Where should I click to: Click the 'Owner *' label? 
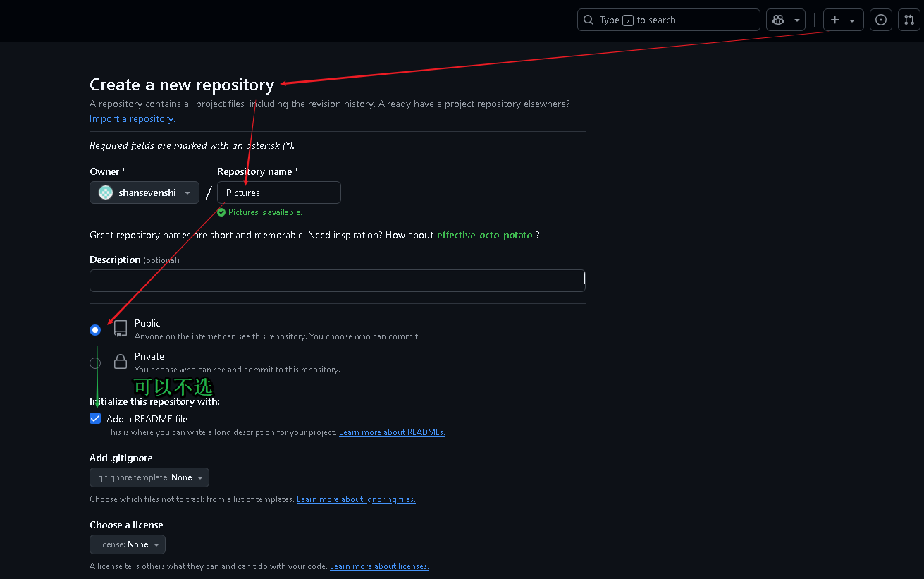pos(108,171)
